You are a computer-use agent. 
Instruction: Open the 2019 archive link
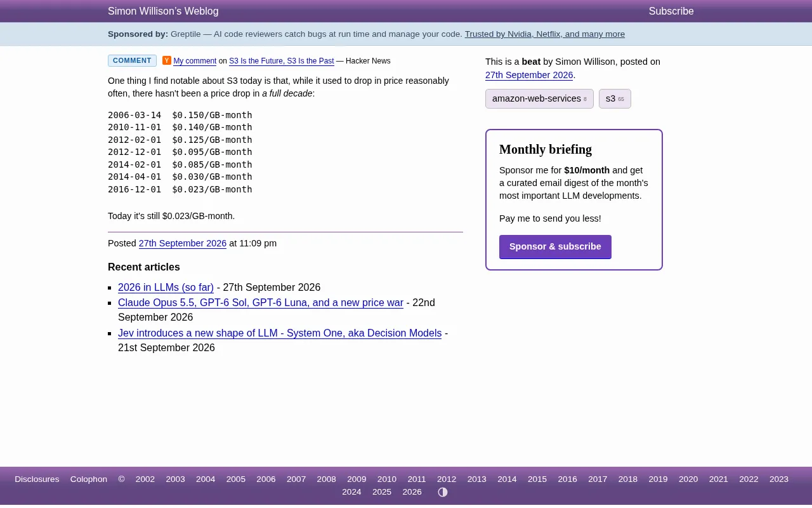click(658, 479)
